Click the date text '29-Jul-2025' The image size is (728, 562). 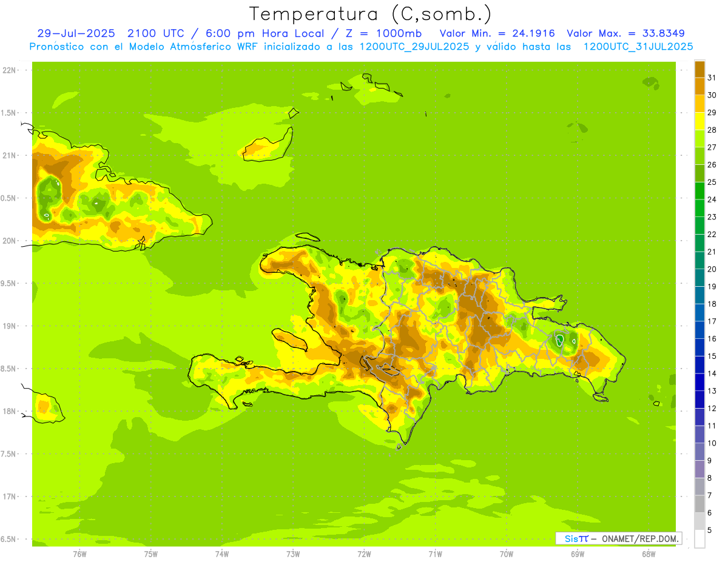point(77,33)
